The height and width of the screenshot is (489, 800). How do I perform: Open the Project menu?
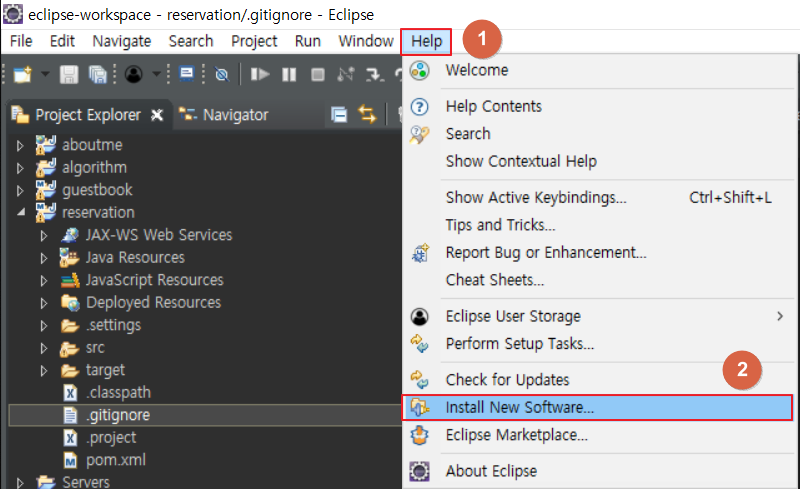point(254,41)
